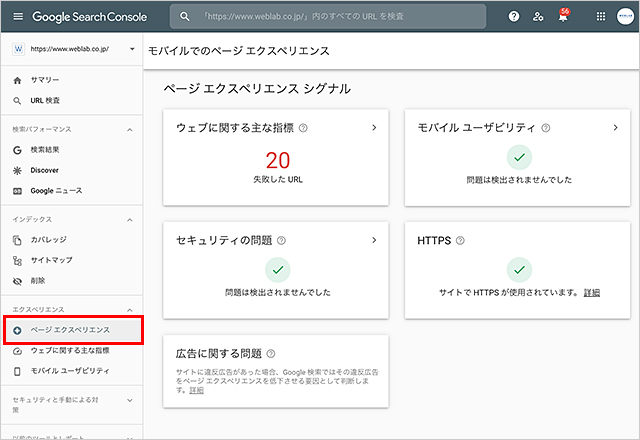Open サイトマップ page
The height and width of the screenshot is (440, 640).
click(x=52, y=260)
